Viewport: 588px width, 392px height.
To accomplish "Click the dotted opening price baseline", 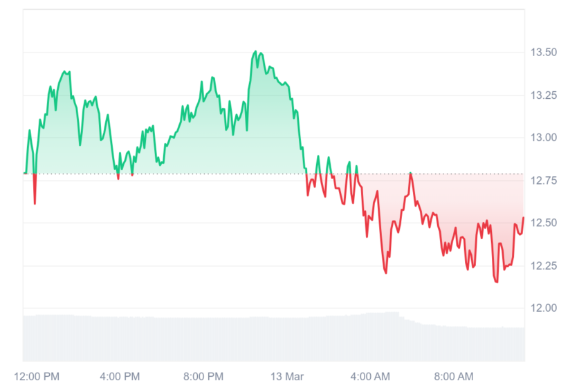I will 274,174.
